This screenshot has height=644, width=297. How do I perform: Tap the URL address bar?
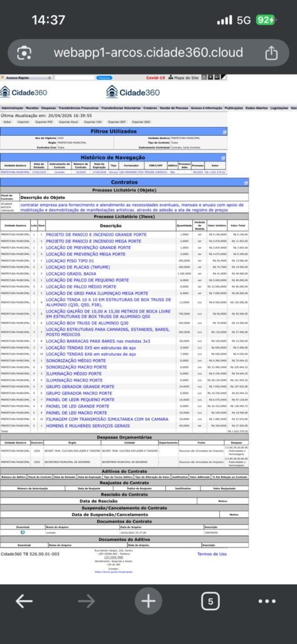(x=148, y=53)
